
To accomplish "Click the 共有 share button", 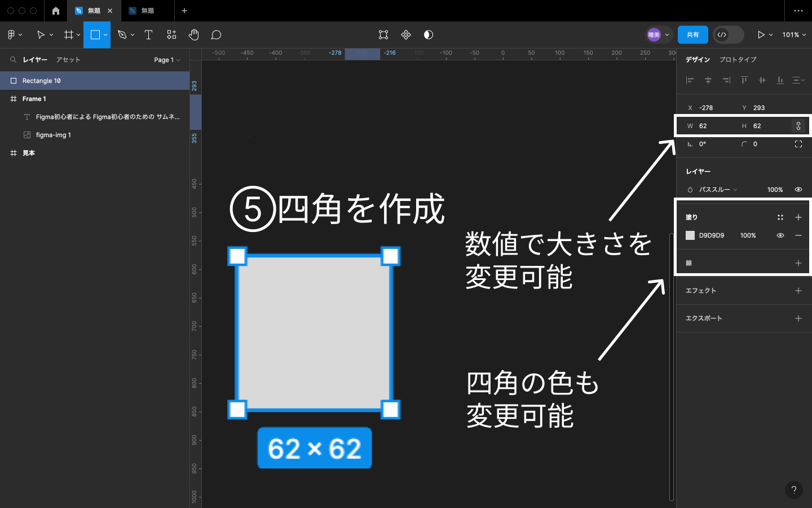I will point(692,35).
